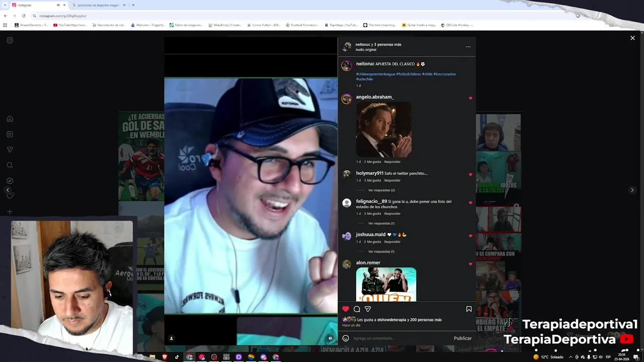Open the #loscruzados hashtag

[x=444, y=74]
